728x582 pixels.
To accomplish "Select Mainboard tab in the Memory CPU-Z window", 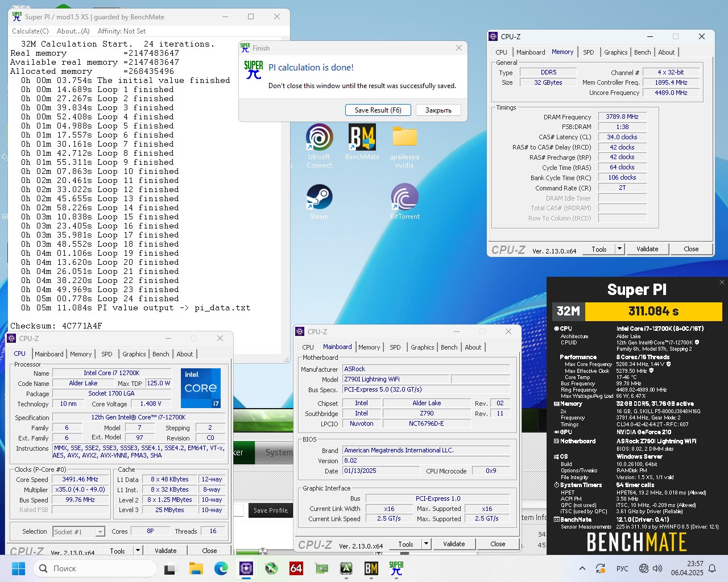I will pyautogui.click(x=531, y=52).
